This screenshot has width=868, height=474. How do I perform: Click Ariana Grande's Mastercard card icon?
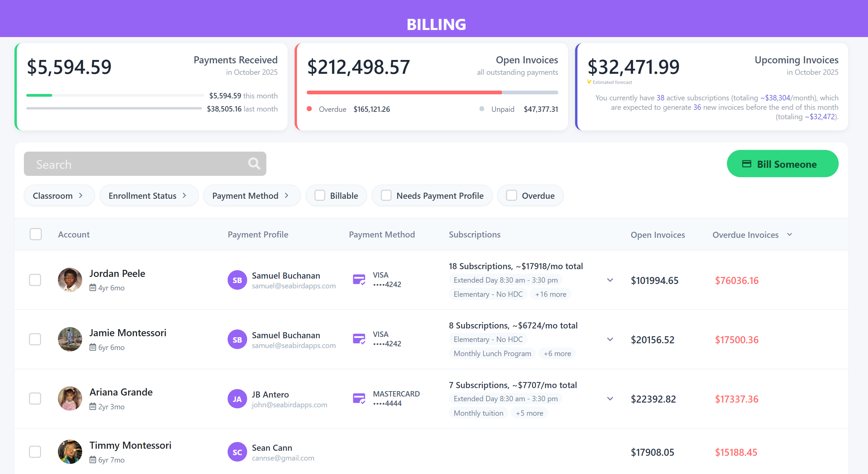359,399
